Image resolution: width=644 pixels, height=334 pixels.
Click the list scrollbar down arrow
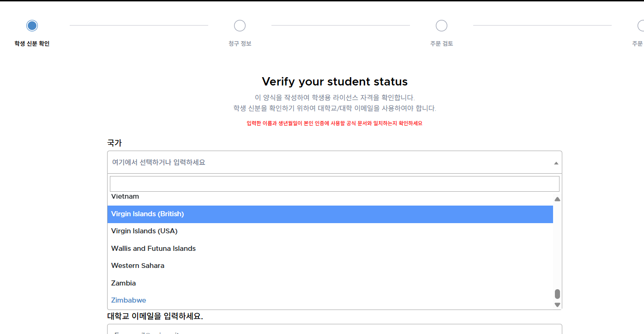tap(557, 305)
